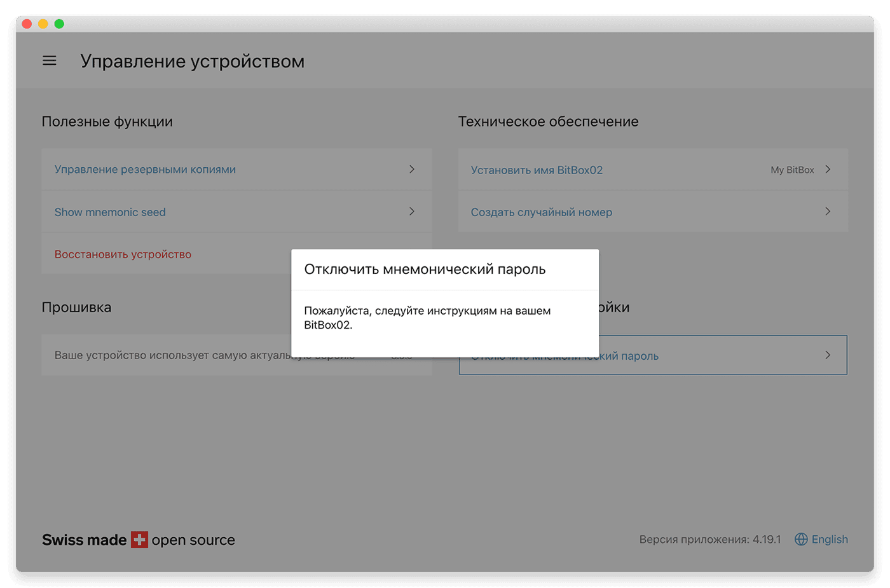Minimize window with yellow button

[43, 24]
